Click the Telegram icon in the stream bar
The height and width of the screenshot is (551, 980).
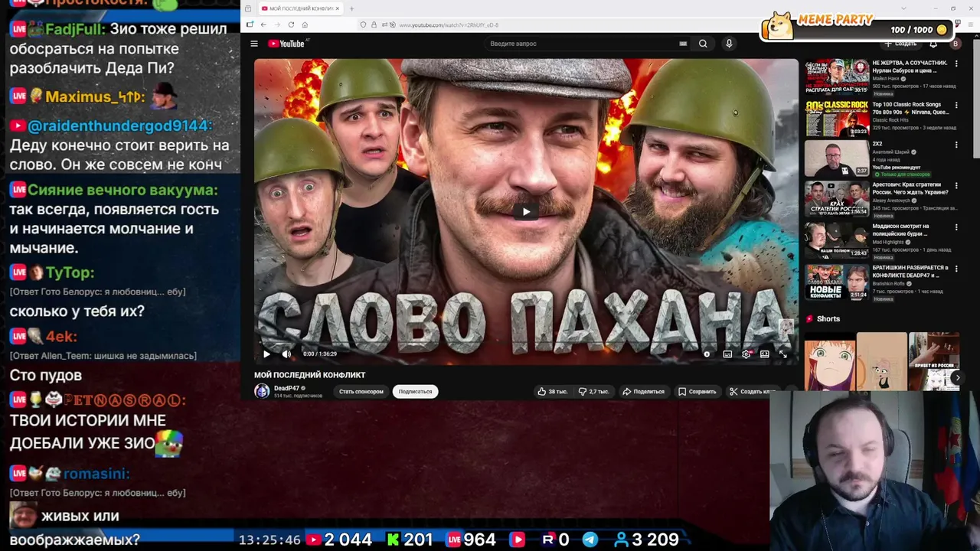[590, 540]
